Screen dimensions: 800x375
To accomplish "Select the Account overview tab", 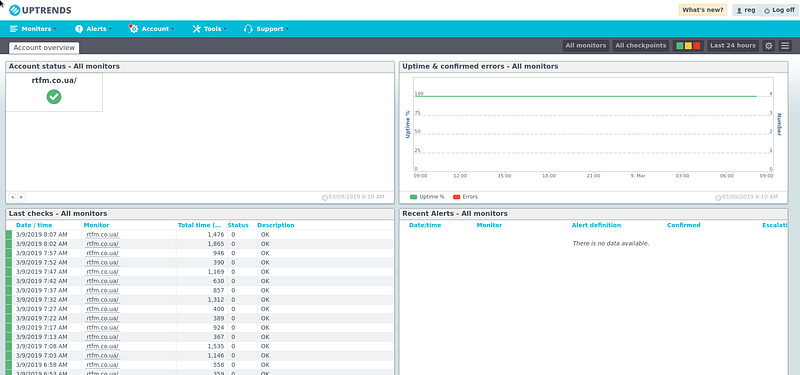I will tap(44, 47).
